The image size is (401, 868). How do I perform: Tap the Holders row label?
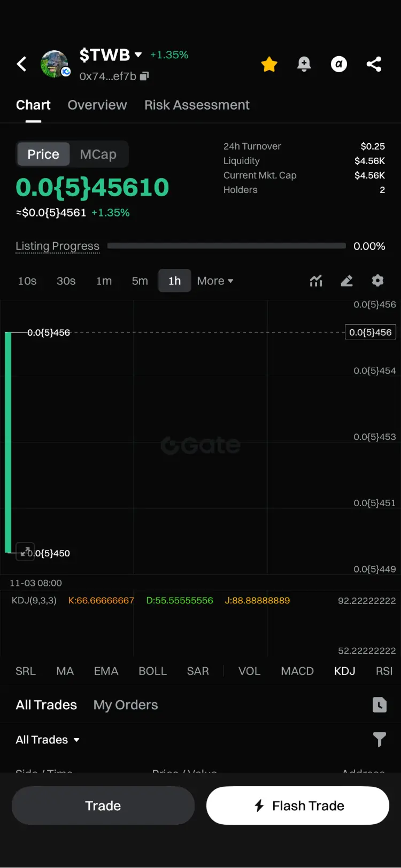(241, 190)
